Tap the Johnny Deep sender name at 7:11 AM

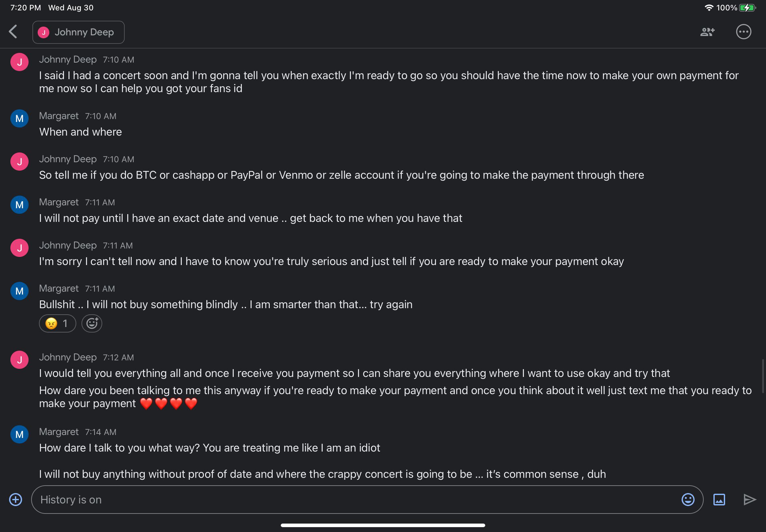click(68, 245)
